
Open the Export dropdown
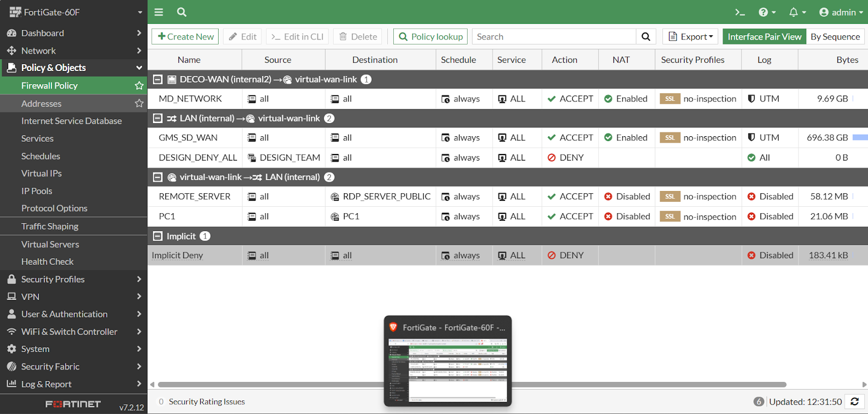(691, 36)
